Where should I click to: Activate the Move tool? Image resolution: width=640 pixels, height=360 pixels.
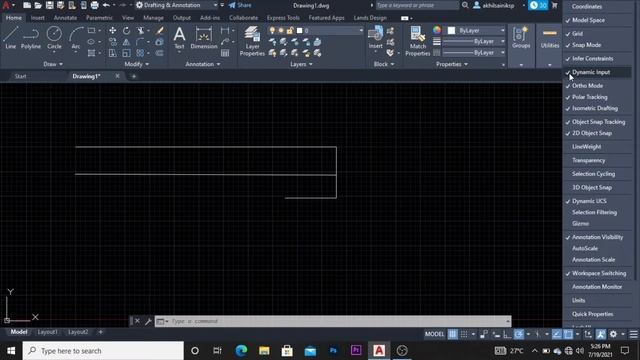[113, 31]
